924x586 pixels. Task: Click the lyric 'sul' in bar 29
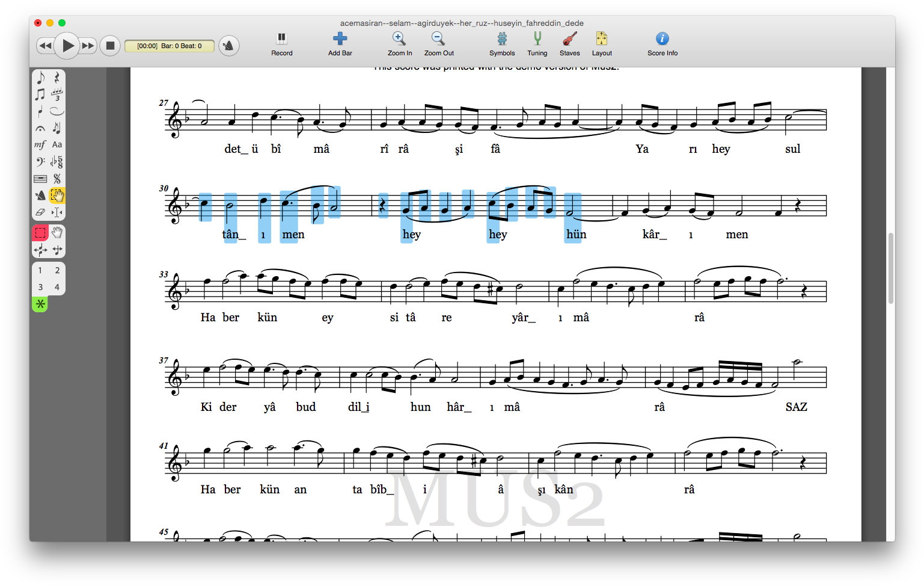pos(792,149)
